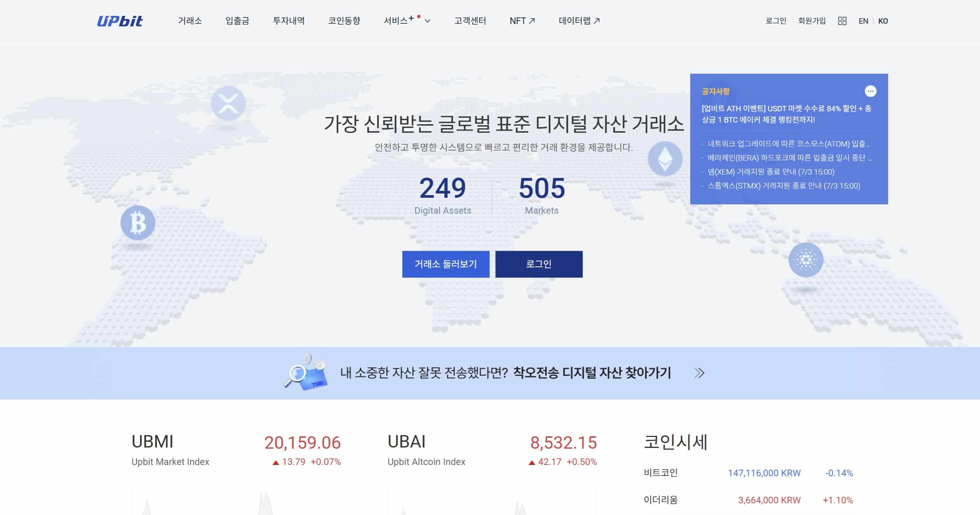Click the 공지사항 heading

click(715, 92)
